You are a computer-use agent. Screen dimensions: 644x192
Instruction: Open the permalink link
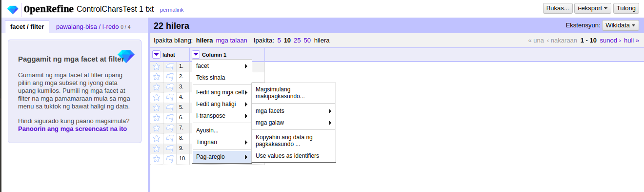coord(172,10)
